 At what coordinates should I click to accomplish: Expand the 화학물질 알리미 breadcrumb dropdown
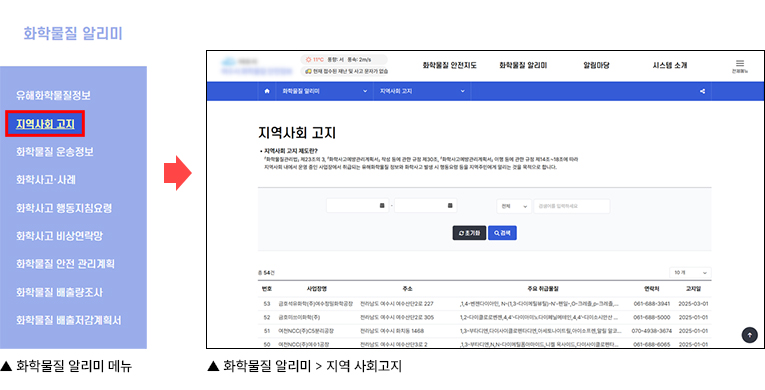[324, 91]
